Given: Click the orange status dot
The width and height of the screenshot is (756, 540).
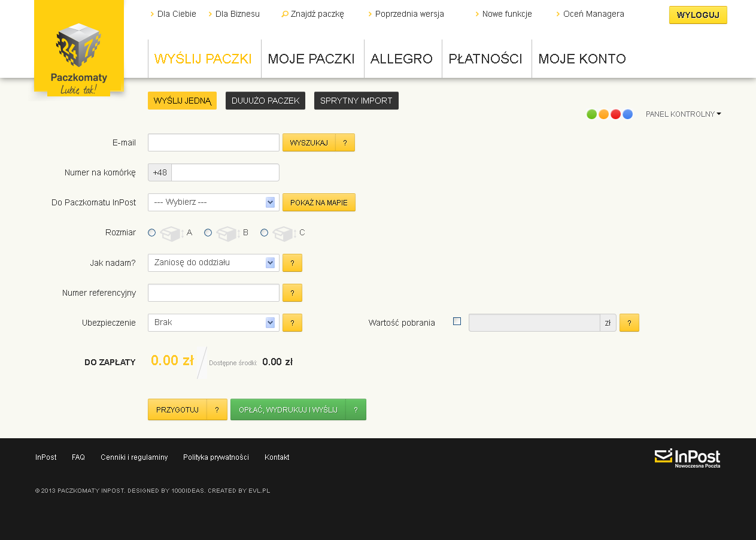Looking at the screenshot, I should 603,114.
